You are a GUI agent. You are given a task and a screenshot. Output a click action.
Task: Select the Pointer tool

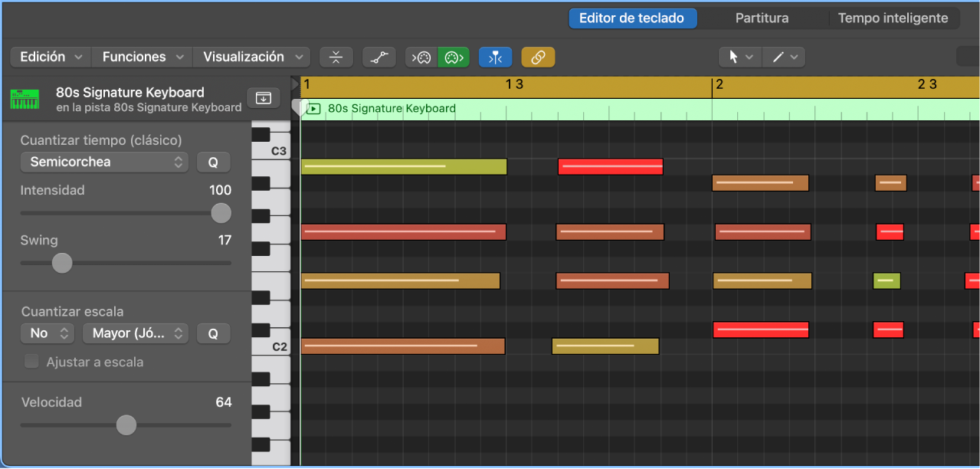[x=733, y=57]
